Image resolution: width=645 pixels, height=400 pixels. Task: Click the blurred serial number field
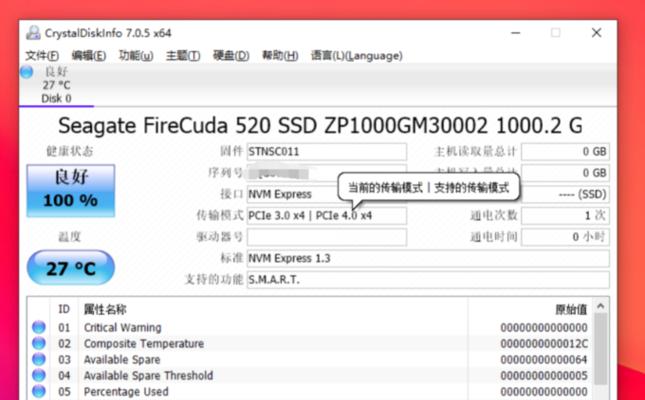(327, 173)
